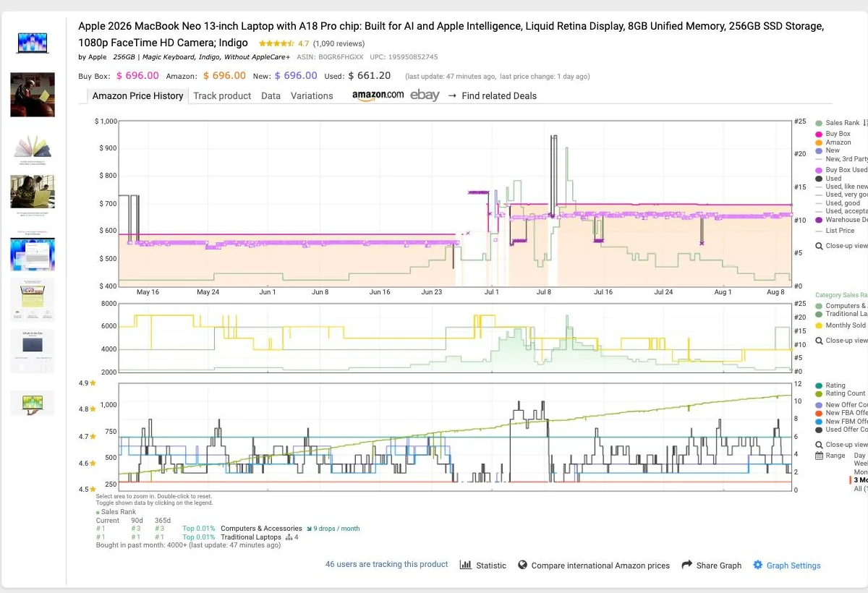Show the New, 3rd Party series
Image resolution: width=868 pixels, height=593 pixels.
pyautogui.click(x=841, y=159)
